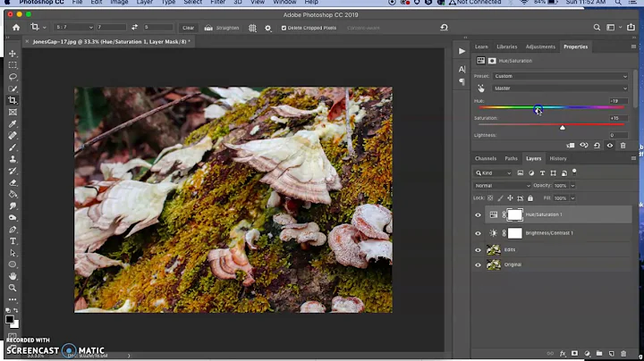Screen dimensions: 644x361
Task: Hide the Hue/Saturation 1 layer
Action: [x=478, y=215]
